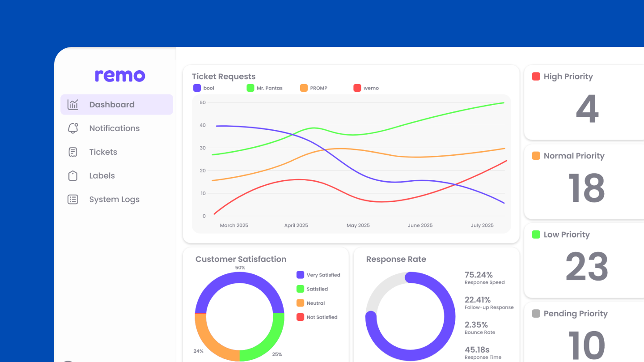Toggle the wemo legend swatch
Screen dimensions: 644x362
(x=357, y=88)
